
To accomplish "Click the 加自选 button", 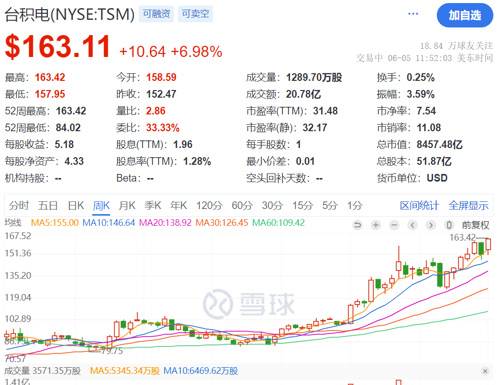I will tap(465, 15).
